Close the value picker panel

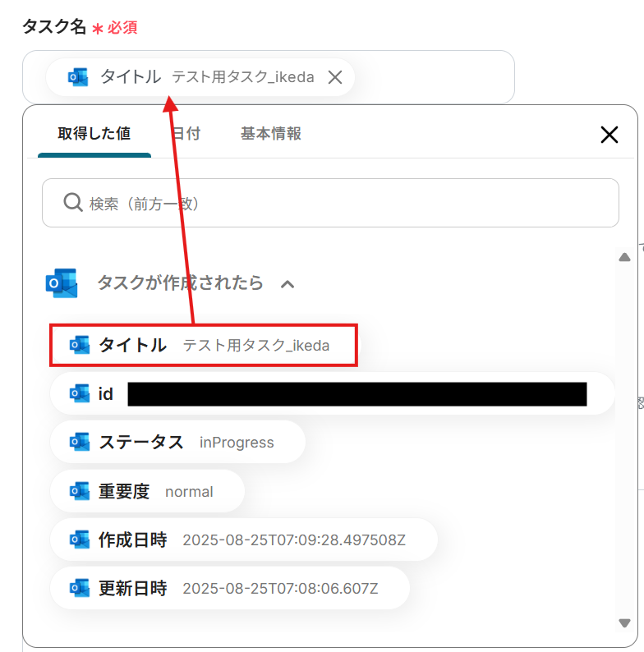(x=609, y=135)
